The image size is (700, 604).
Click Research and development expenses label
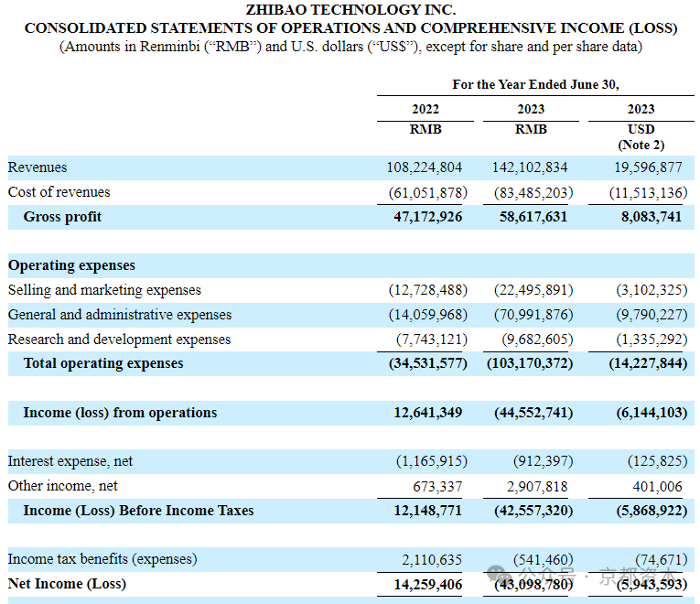point(119,340)
